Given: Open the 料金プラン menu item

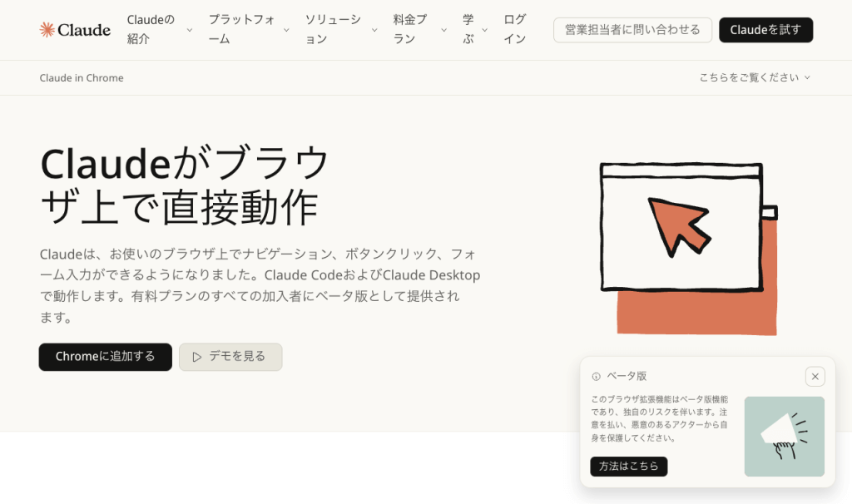Looking at the screenshot, I should [411, 29].
